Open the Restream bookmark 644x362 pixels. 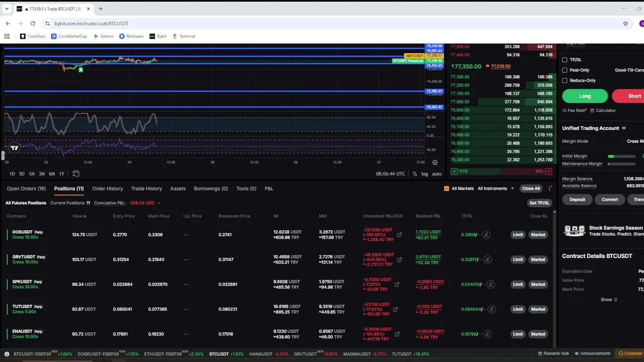(131, 36)
